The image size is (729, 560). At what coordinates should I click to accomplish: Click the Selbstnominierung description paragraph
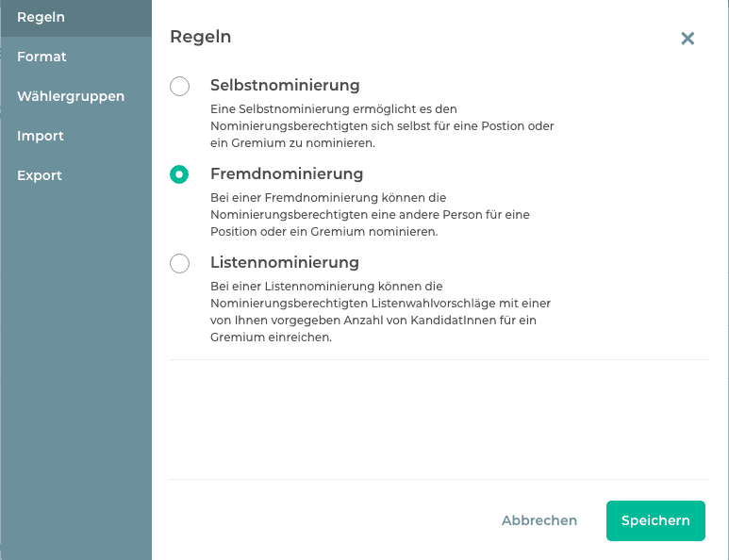pyautogui.click(x=382, y=126)
